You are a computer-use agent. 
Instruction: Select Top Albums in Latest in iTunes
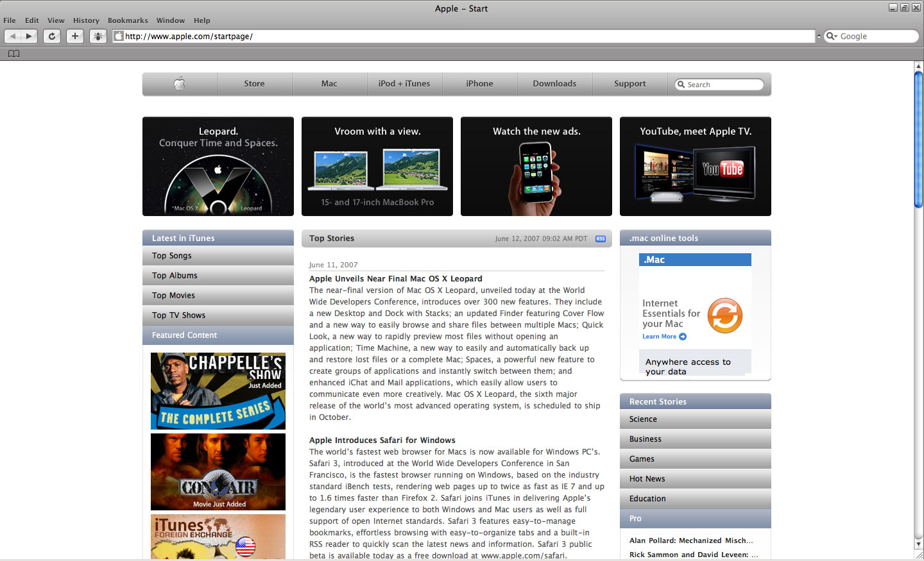218,276
